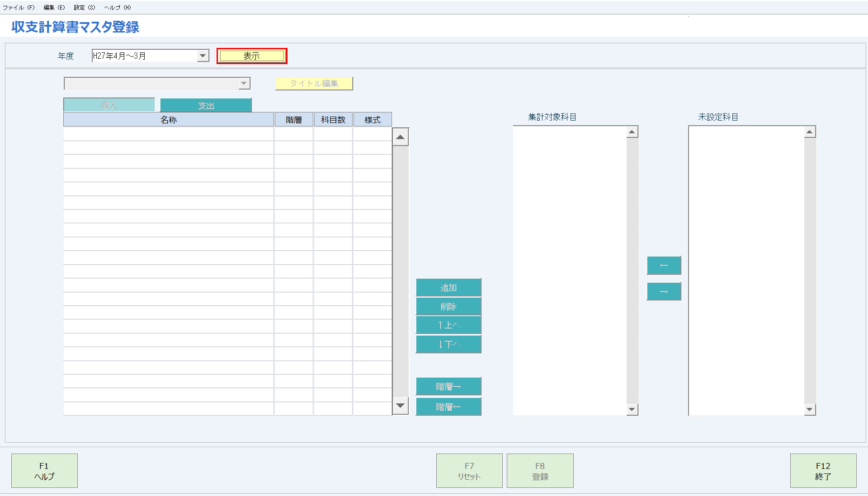Image resolution: width=868 pixels, height=496 pixels.
Task: Open the 年度 fiscal year dropdown
Action: 203,56
